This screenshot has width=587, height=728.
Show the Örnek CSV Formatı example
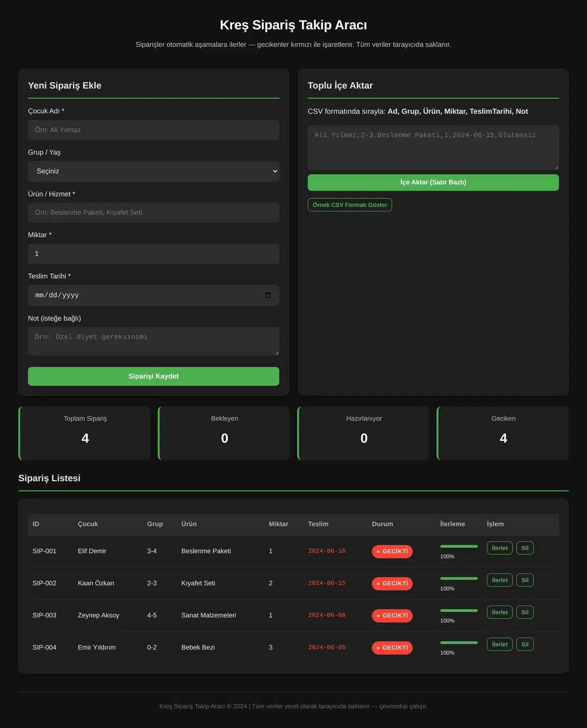350,205
